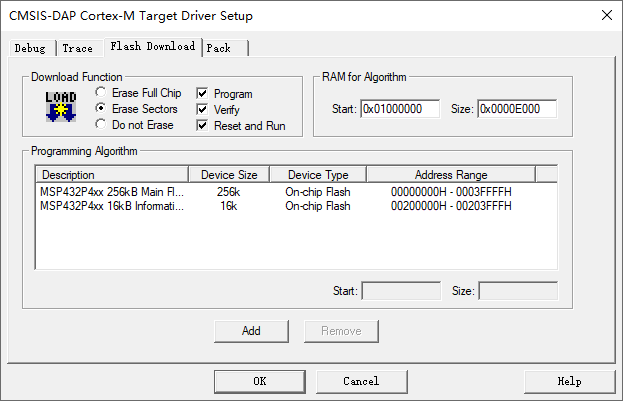Click On-chip Flash in the 16k row
Image resolution: width=623 pixels, height=401 pixels.
coord(318,206)
